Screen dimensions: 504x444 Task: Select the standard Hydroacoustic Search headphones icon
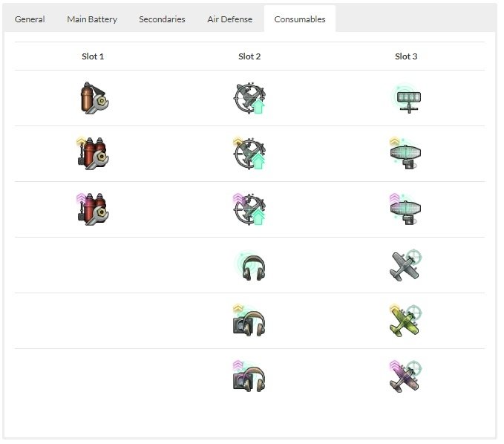point(250,265)
